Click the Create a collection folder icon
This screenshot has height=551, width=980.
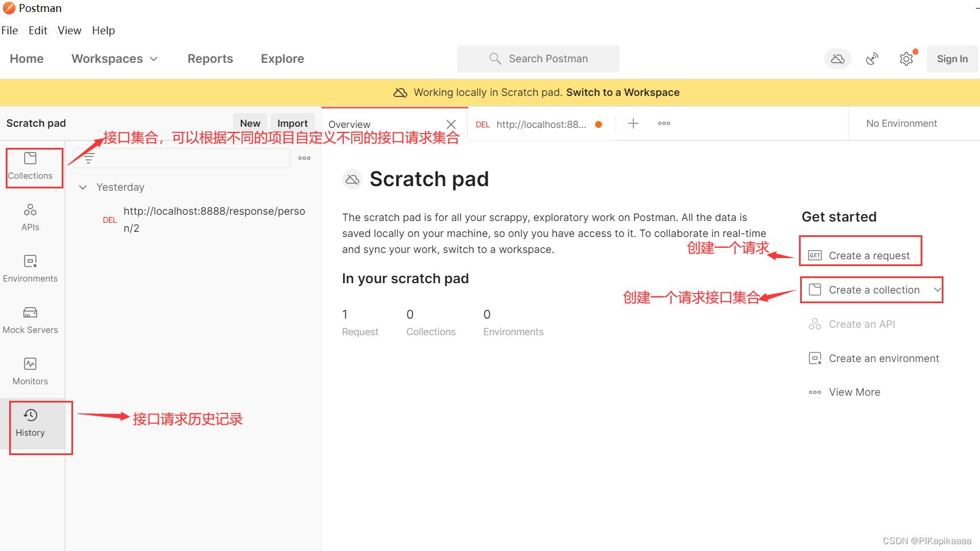[x=815, y=289]
